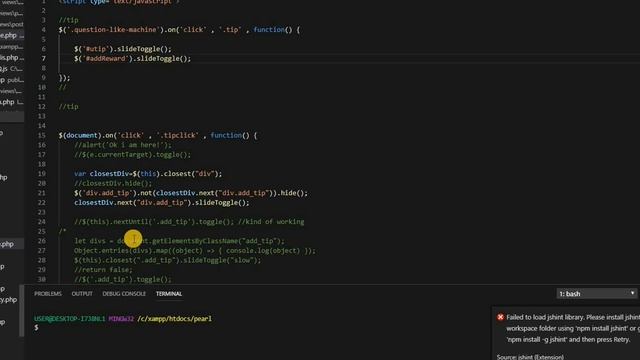The image size is (640, 360).
Task: Click line number 15 in the gutter
Action: (42, 136)
